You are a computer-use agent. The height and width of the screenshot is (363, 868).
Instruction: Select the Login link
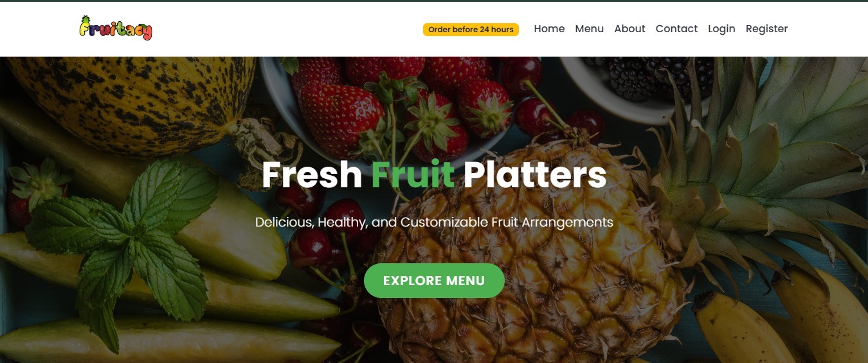(x=721, y=29)
